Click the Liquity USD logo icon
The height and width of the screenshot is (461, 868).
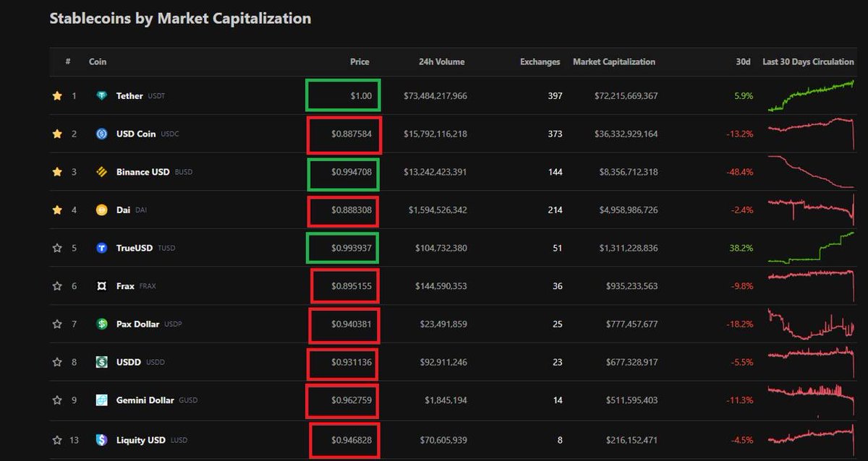pyautogui.click(x=102, y=440)
